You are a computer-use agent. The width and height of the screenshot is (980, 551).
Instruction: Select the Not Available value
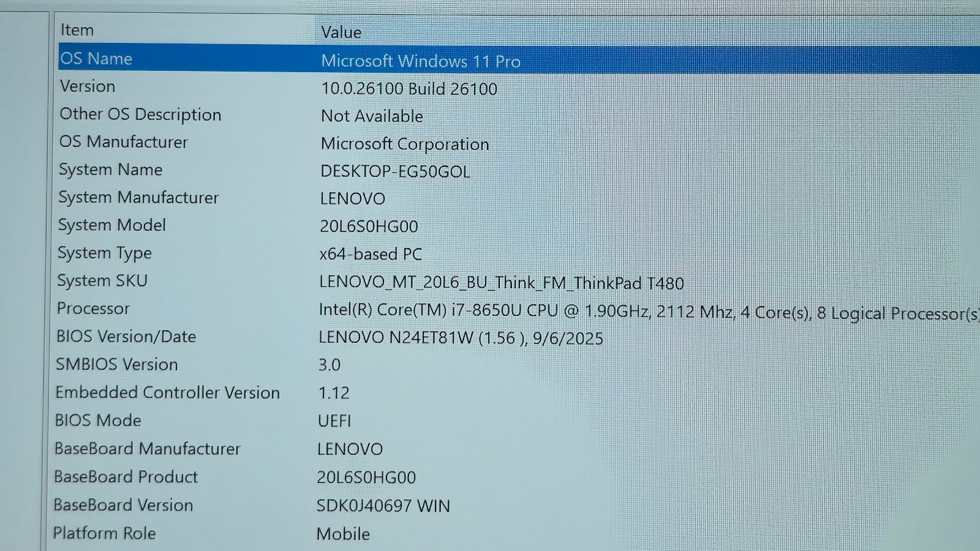[x=372, y=116]
